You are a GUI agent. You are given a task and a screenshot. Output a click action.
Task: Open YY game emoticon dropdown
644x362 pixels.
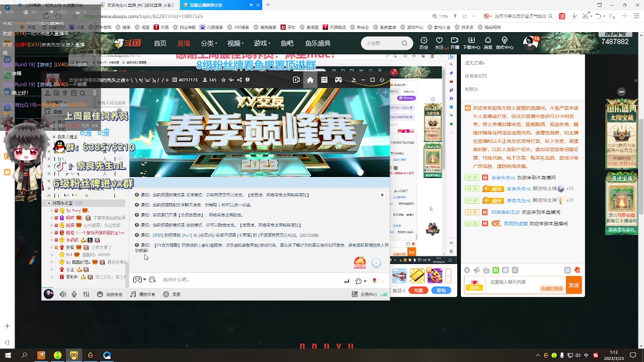[139, 280]
